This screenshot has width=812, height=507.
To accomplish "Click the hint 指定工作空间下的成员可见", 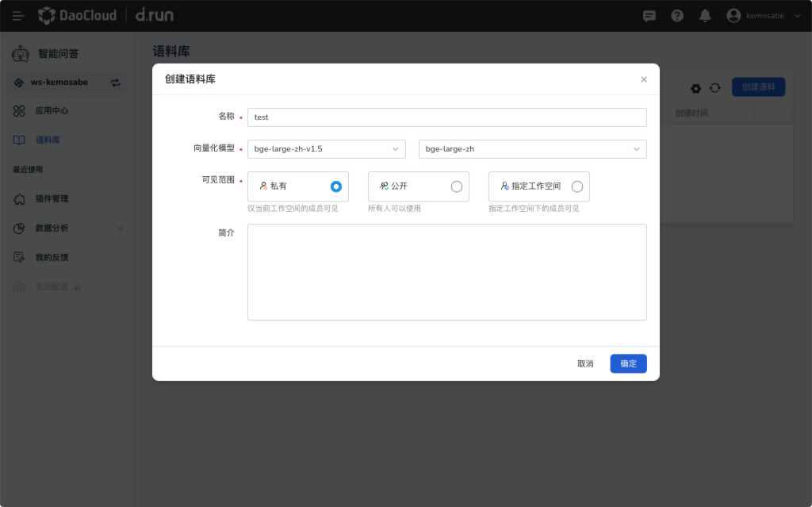I will pos(534,209).
